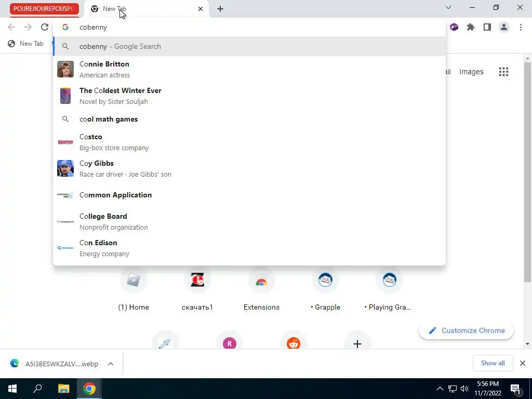532x399 pixels.
Task: Open Windows Start menu
Action: coord(12,389)
